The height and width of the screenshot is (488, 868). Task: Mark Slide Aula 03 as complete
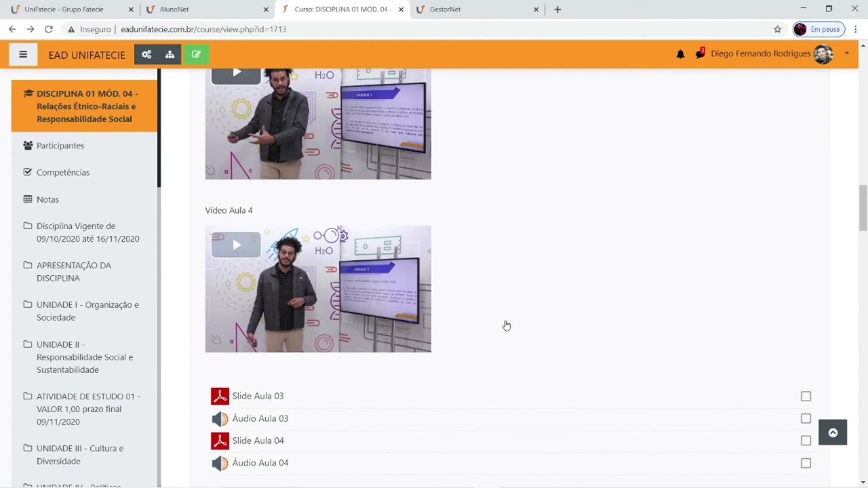806,396
